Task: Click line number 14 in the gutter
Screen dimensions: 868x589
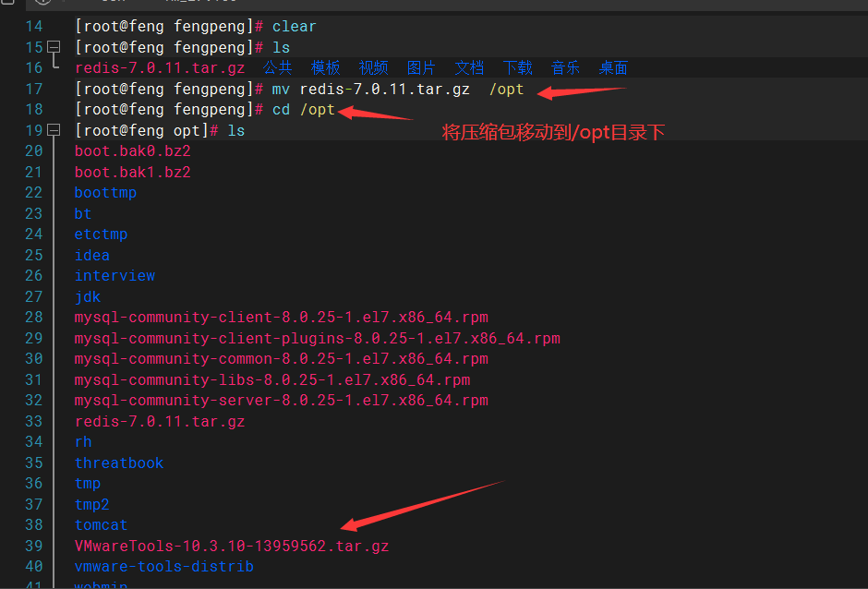Action: 34,27
